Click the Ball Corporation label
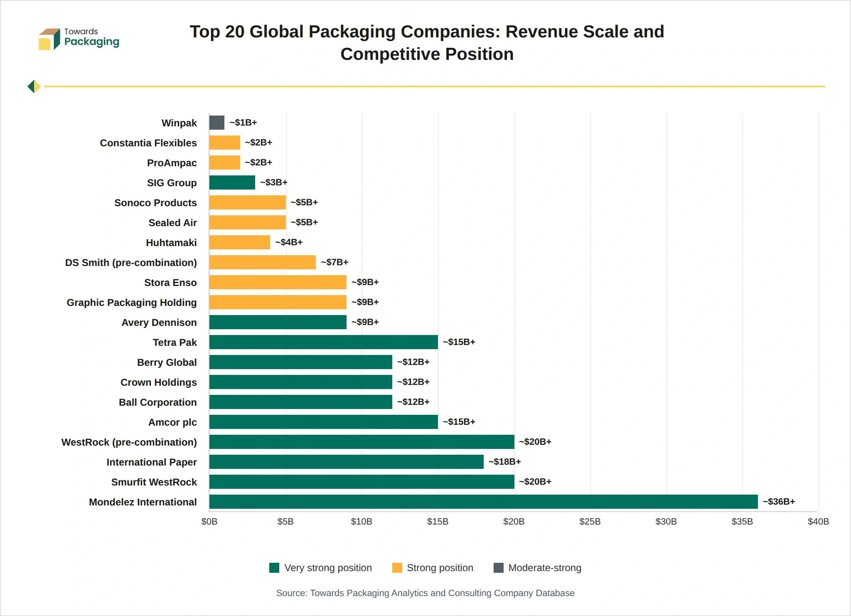This screenshot has height=616, width=851. 158,402
